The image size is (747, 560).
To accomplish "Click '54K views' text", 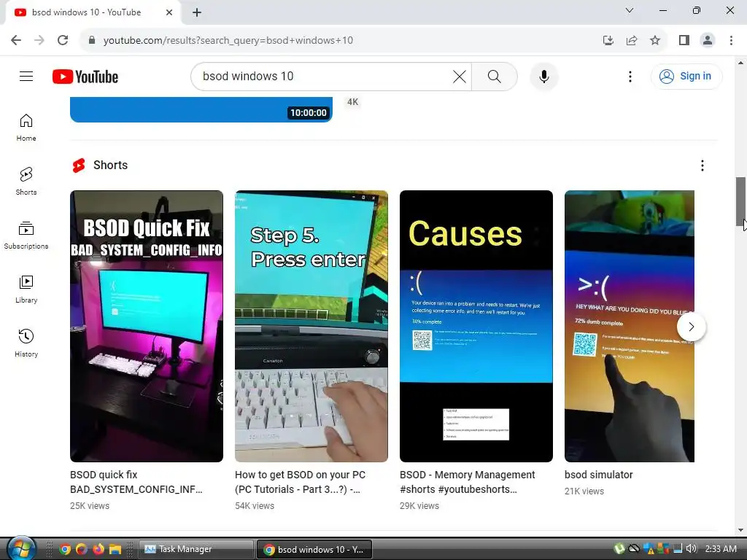I will tap(255, 506).
